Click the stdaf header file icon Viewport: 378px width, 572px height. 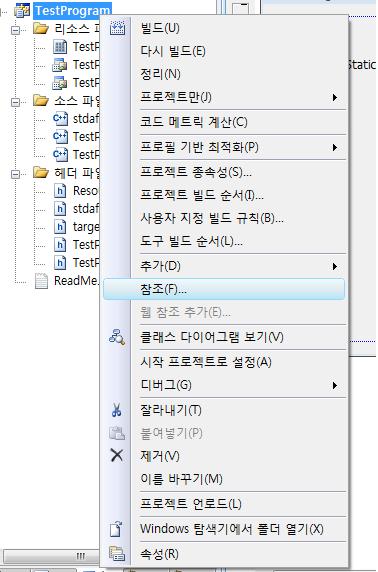[x=60, y=208]
